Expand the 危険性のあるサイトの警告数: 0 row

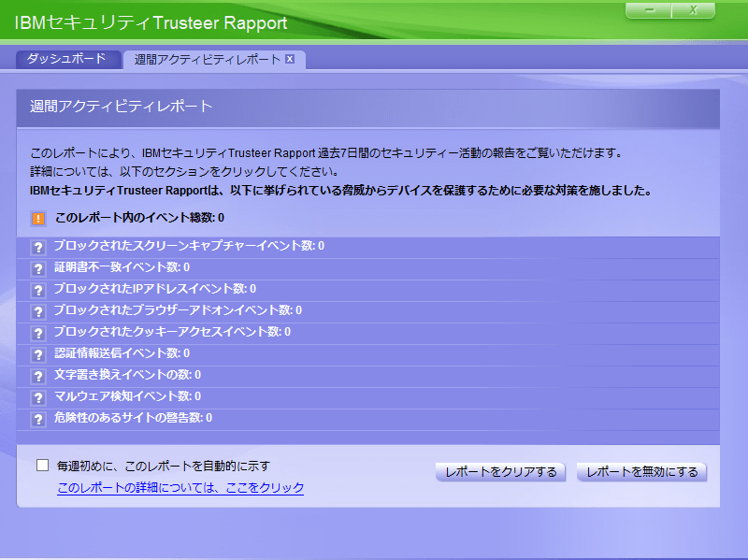(367, 419)
